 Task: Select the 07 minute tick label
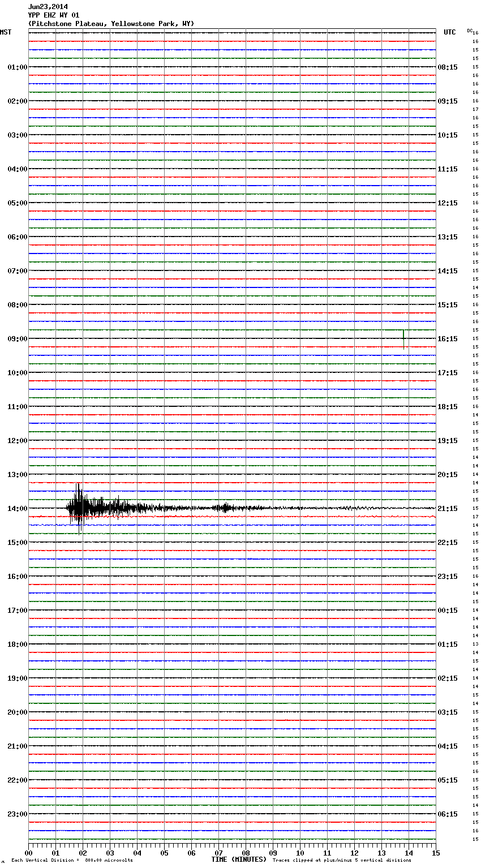pyautogui.click(x=218, y=853)
